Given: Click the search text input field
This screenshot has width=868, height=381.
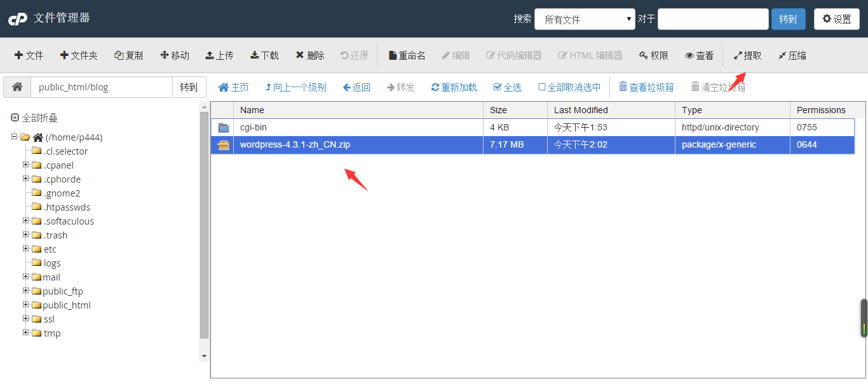Looking at the screenshot, I should point(712,19).
